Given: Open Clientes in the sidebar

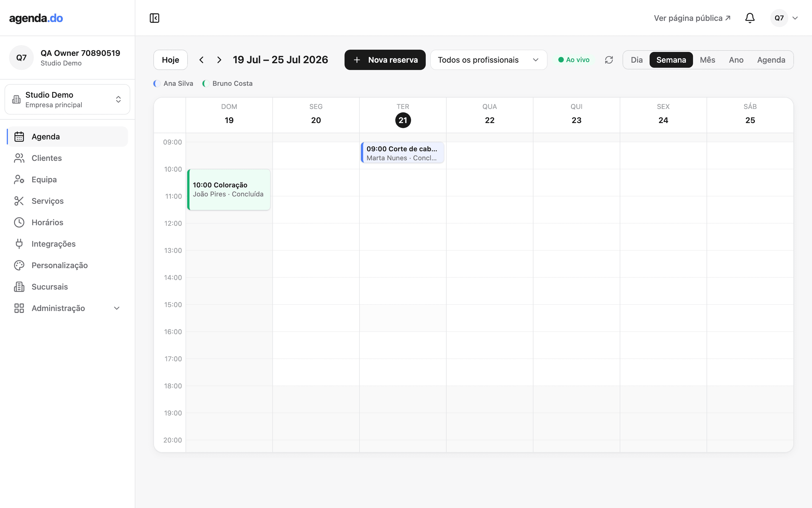Looking at the screenshot, I should (67, 158).
